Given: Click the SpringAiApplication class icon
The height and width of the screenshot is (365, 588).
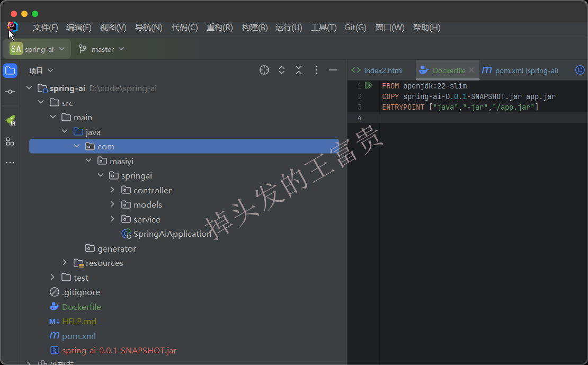Looking at the screenshot, I should click(x=127, y=234).
